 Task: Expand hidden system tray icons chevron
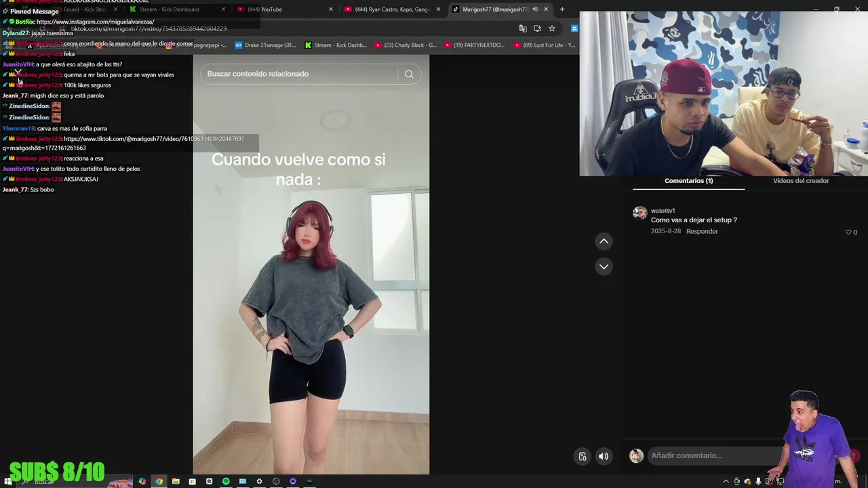[x=726, y=481]
